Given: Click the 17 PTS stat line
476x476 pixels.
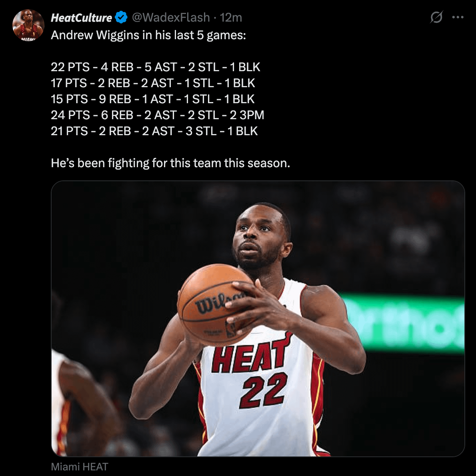Looking at the screenshot, I should (153, 83).
